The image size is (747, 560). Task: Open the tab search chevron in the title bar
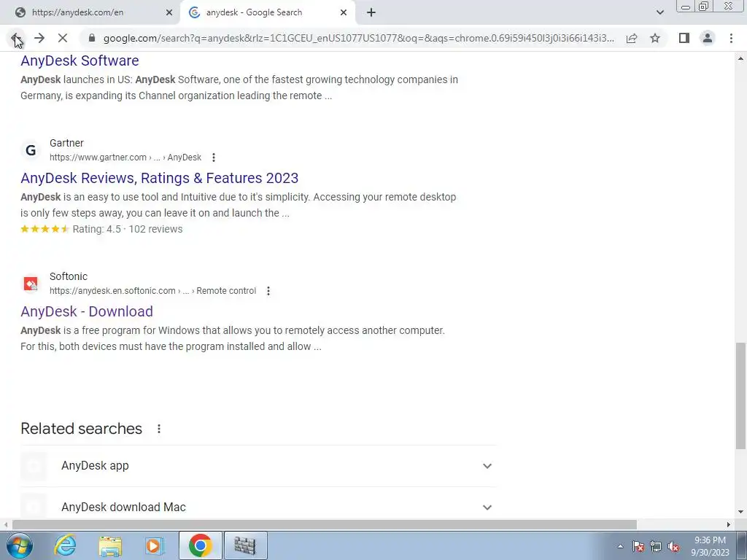tap(659, 12)
